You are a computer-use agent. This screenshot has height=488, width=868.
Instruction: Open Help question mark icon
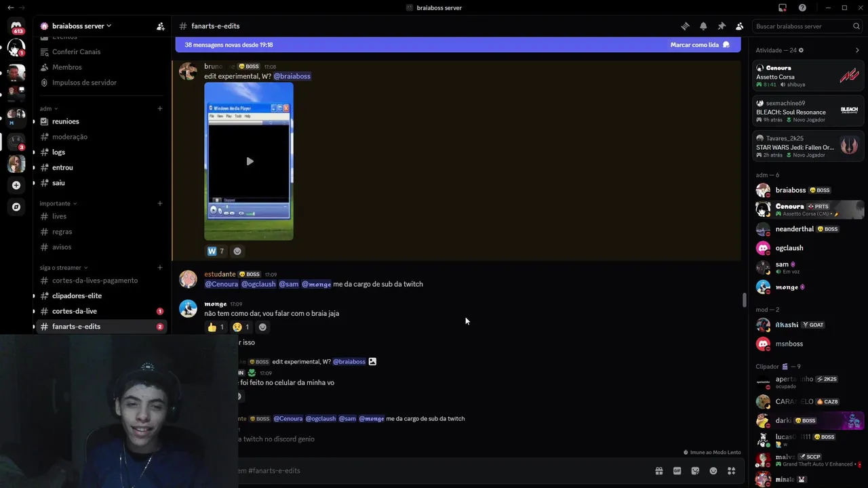point(802,7)
